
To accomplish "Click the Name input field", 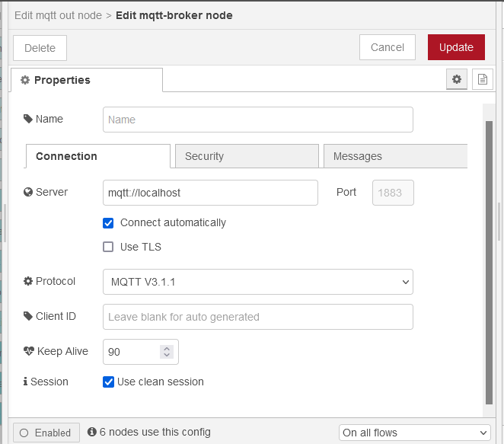I will click(x=257, y=120).
